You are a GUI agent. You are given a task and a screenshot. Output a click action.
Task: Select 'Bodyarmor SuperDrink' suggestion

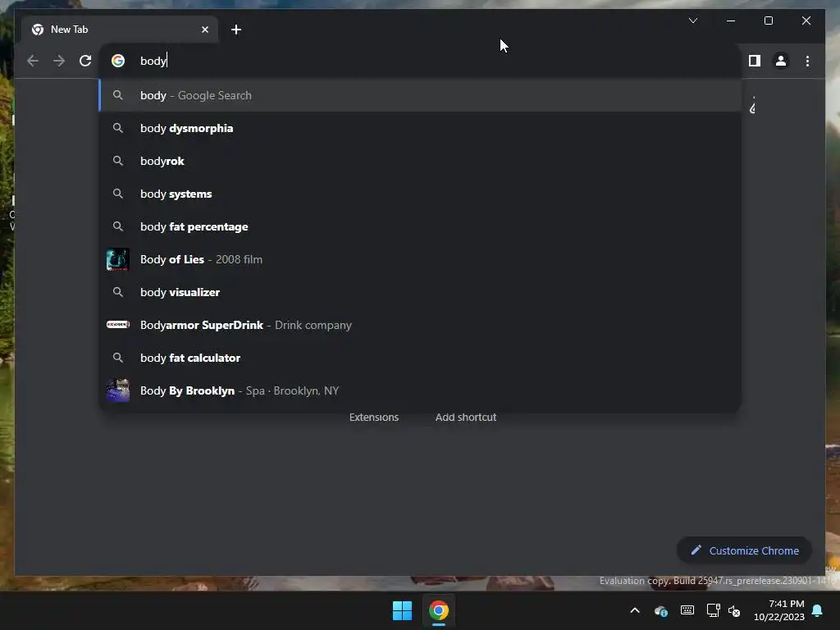[x=421, y=325]
